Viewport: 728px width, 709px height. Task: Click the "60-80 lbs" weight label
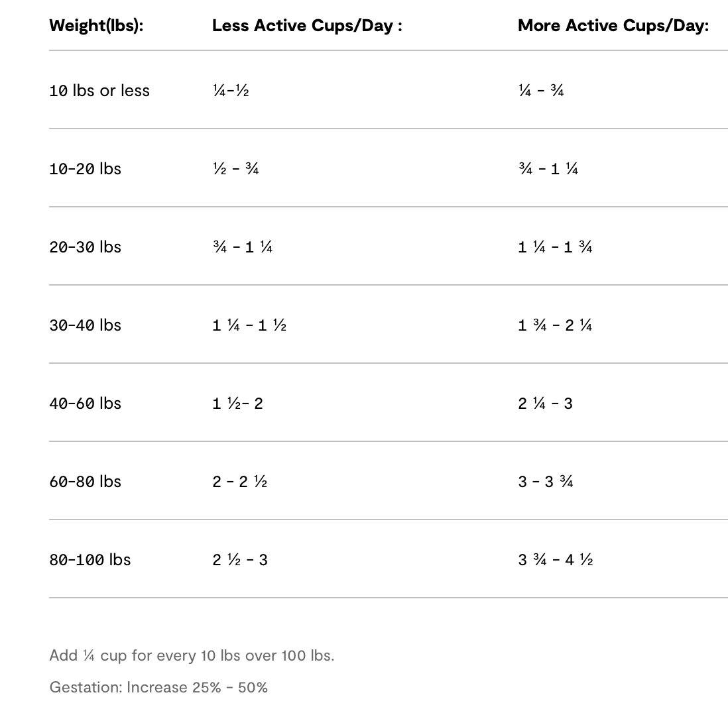85,482
